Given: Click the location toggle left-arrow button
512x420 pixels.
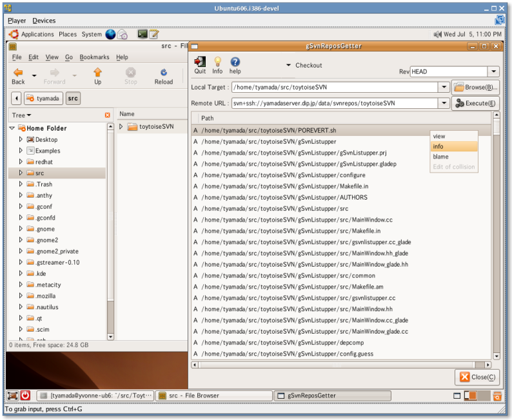Looking at the screenshot, I should (x=16, y=98).
